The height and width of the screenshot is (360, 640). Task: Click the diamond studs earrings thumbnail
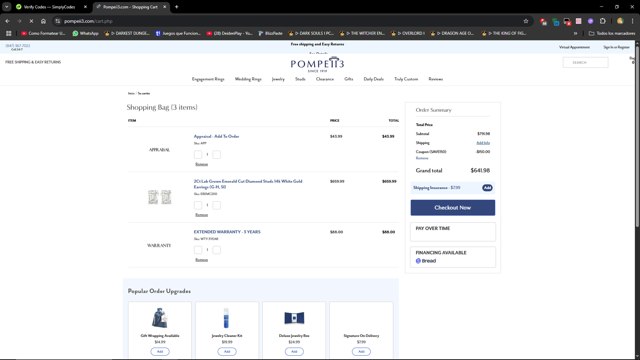pyautogui.click(x=160, y=197)
